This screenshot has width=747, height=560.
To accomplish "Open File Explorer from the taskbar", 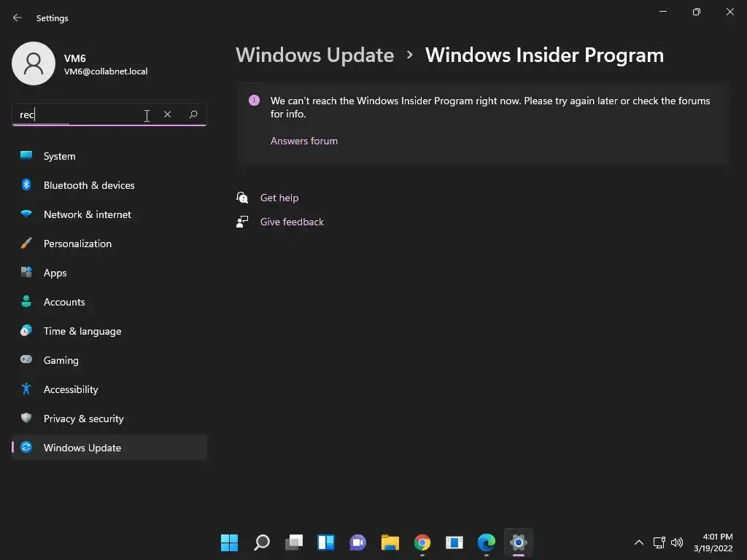I will coord(390,542).
